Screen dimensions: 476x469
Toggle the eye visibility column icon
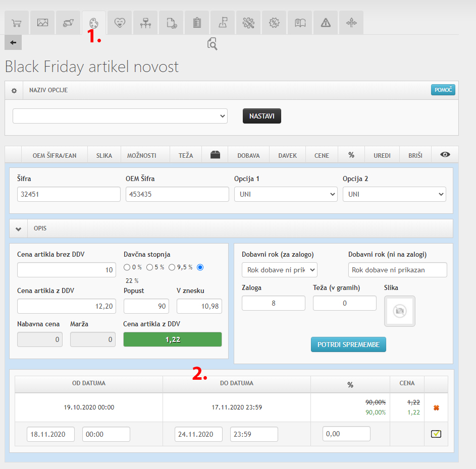coord(445,155)
